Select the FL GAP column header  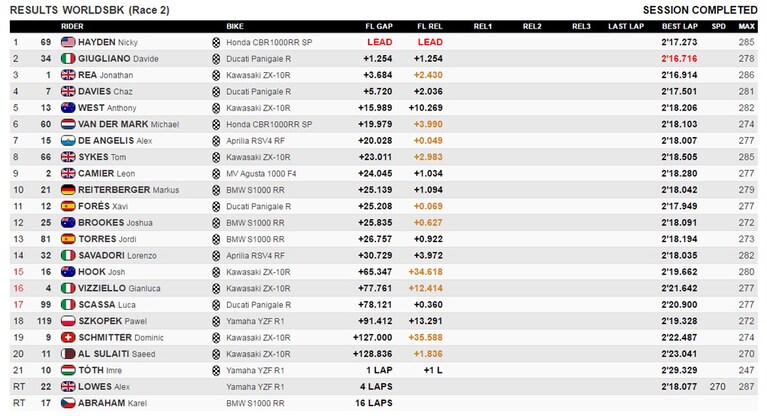[379, 26]
